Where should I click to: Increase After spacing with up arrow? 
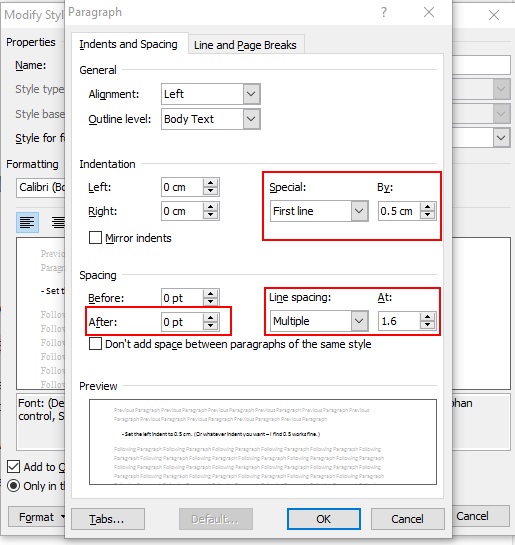211,318
